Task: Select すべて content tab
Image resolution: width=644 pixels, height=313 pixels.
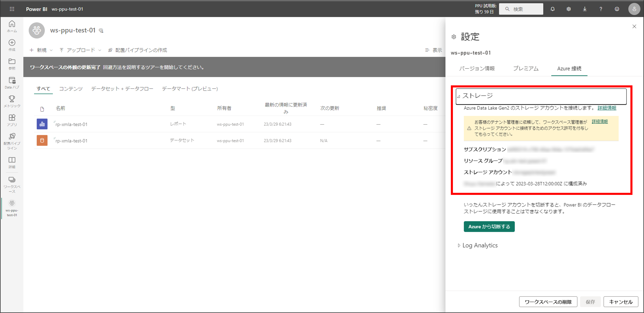Action: pos(43,89)
